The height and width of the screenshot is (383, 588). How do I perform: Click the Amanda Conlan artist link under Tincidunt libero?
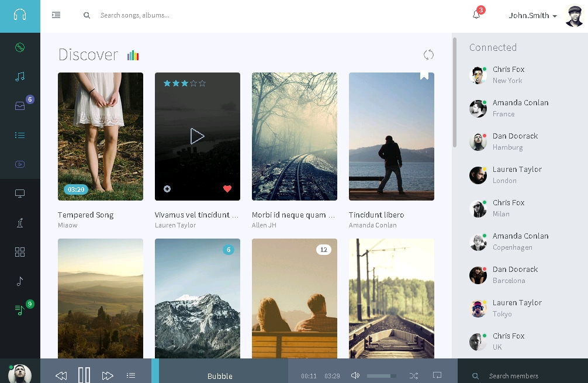click(372, 225)
